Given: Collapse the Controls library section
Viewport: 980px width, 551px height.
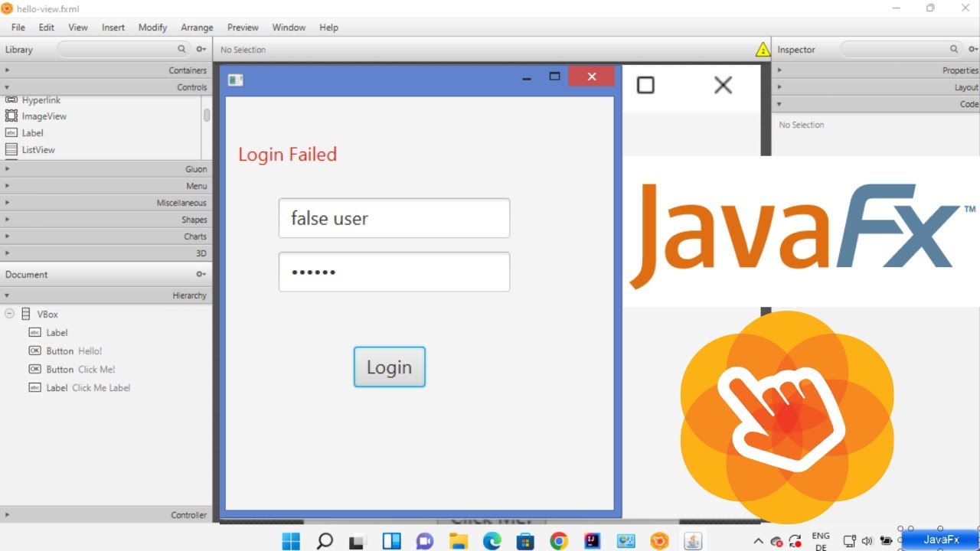Looking at the screenshot, I should pyautogui.click(x=106, y=87).
